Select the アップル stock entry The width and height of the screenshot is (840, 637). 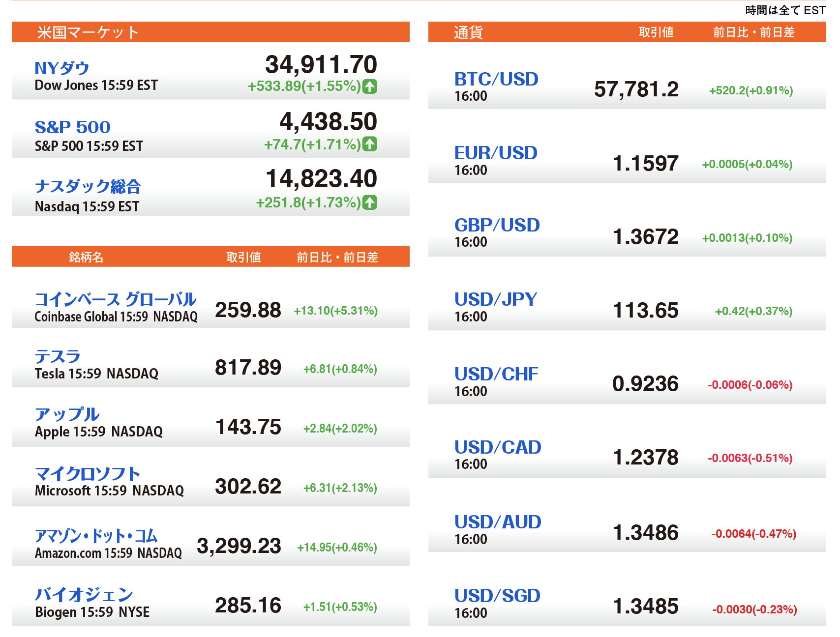[67, 414]
